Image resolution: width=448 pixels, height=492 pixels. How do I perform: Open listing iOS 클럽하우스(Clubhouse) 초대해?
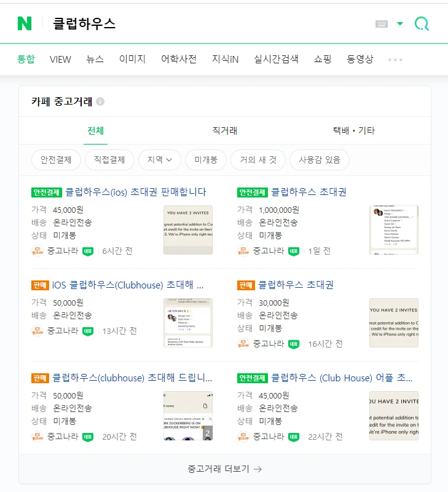pos(128,285)
